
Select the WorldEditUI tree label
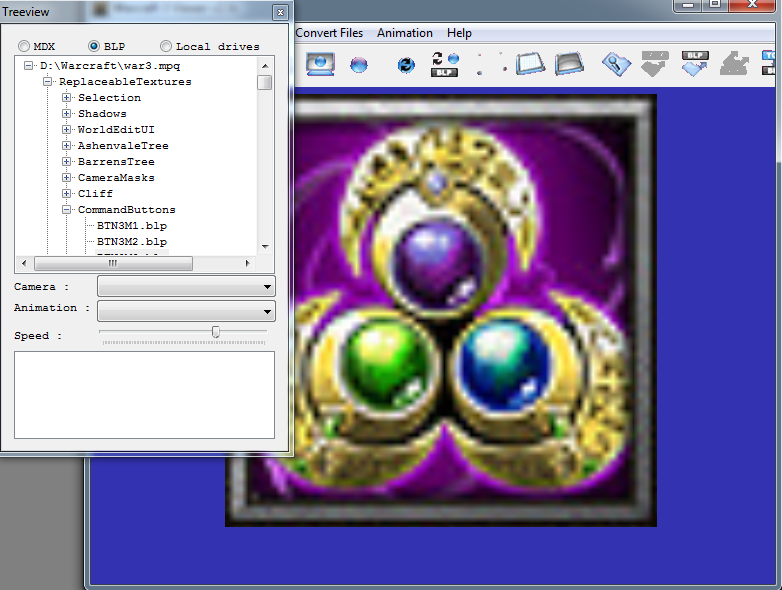116,130
